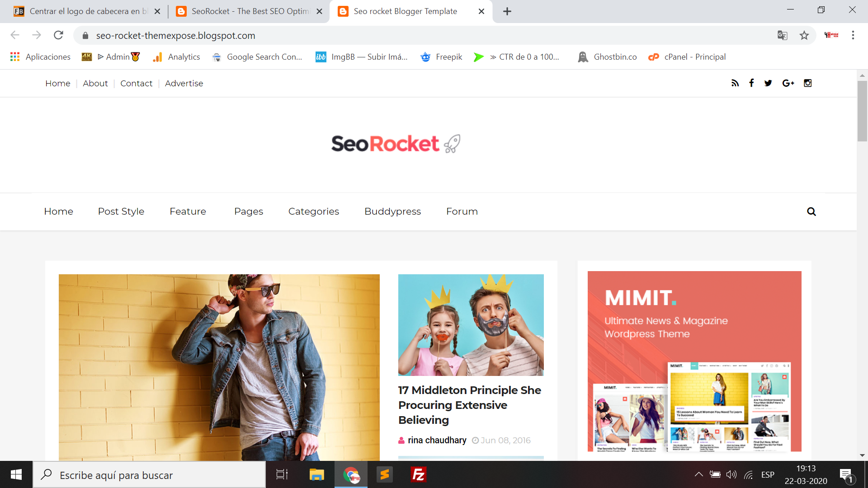Open the Aplicaciones apps shortcut
The width and height of the screenshot is (868, 488).
(x=40, y=57)
